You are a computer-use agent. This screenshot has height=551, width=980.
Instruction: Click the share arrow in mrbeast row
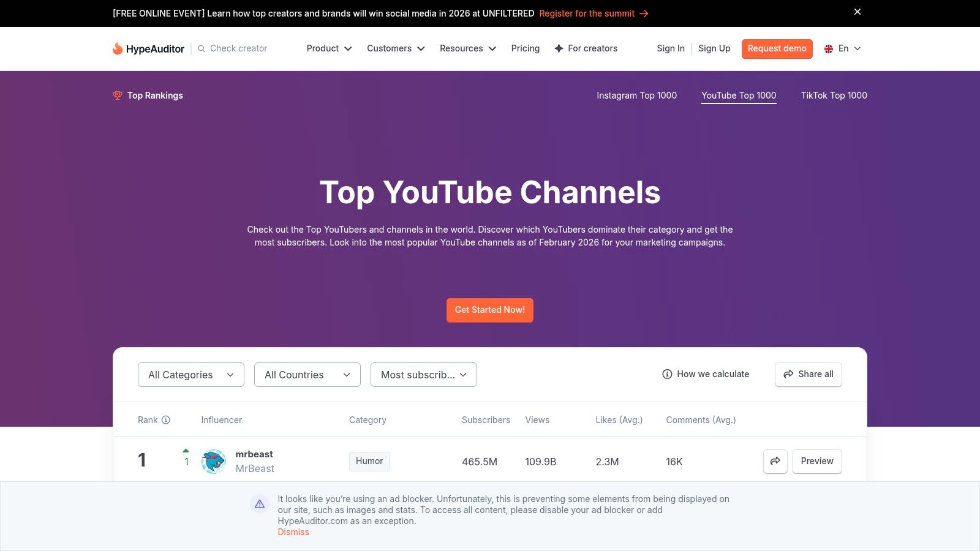click(775, 462)
